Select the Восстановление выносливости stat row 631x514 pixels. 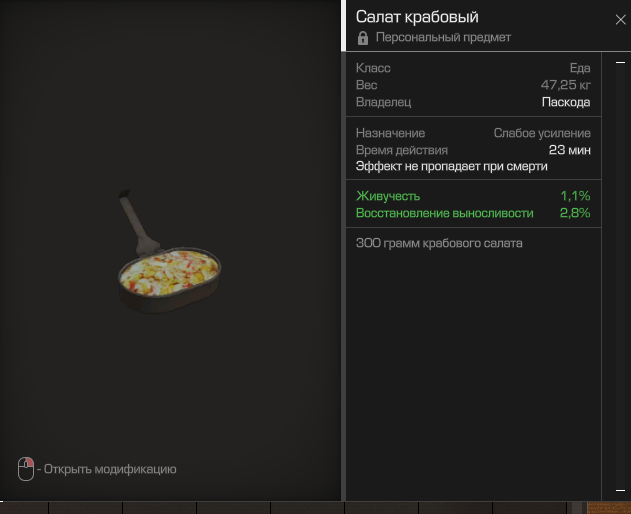click(473, 213)
